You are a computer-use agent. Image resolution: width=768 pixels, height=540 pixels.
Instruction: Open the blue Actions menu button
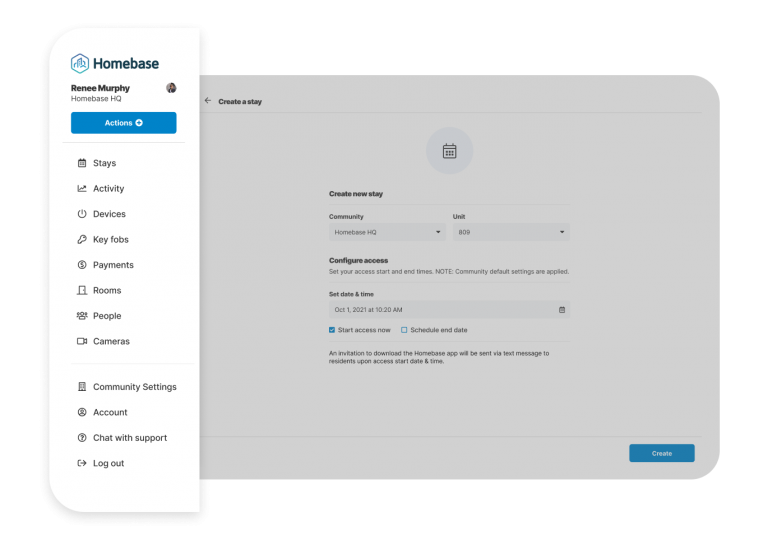click(x=123, y=123)
